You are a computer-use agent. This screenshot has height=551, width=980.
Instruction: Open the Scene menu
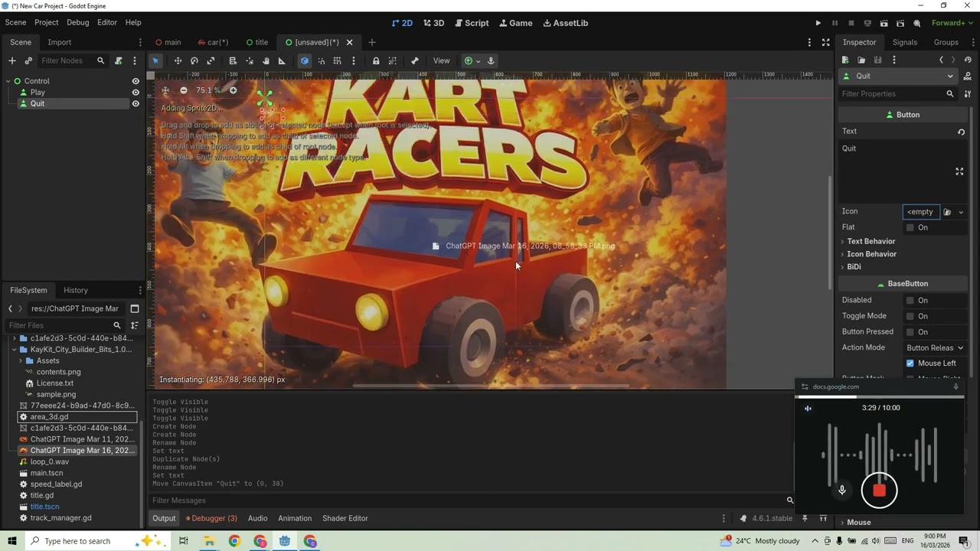coord(15,23)
